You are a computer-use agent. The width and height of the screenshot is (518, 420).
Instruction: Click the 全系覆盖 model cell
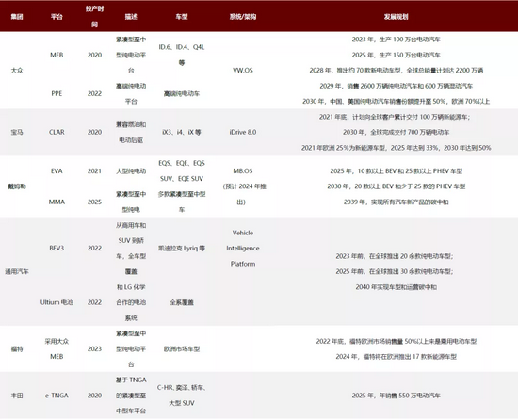coord(182,302)
